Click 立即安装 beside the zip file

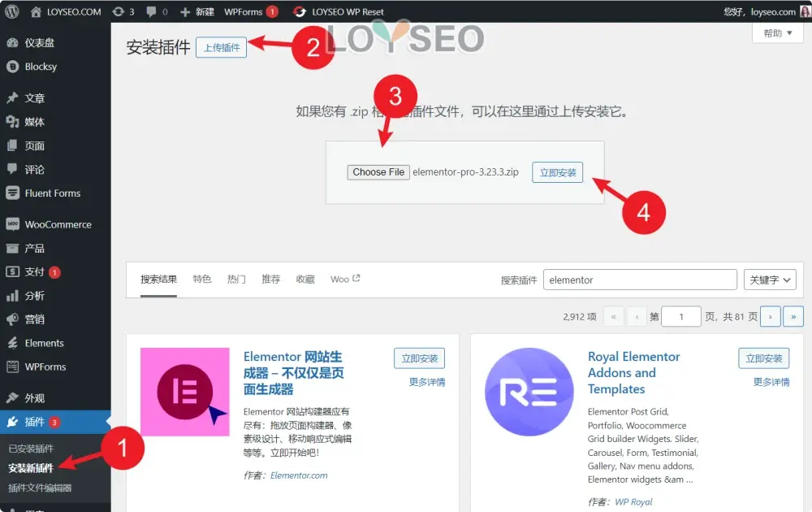click(558, 172)
